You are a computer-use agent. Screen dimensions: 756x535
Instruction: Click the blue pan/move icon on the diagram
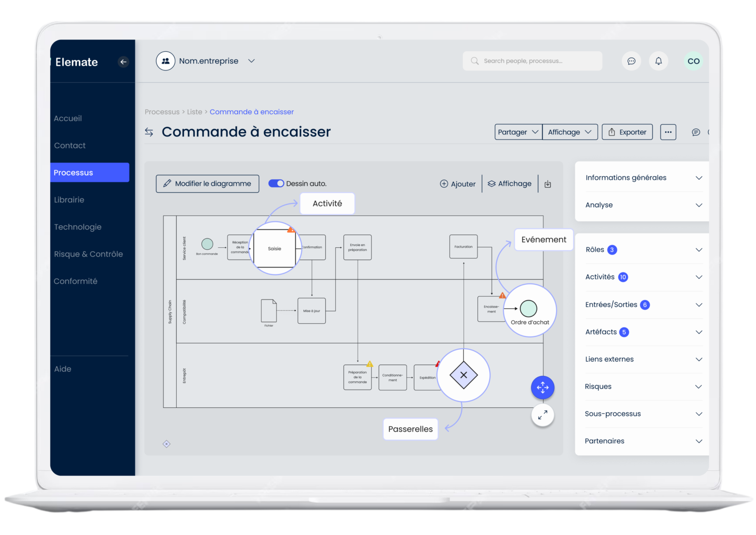[x=542, y=388]
